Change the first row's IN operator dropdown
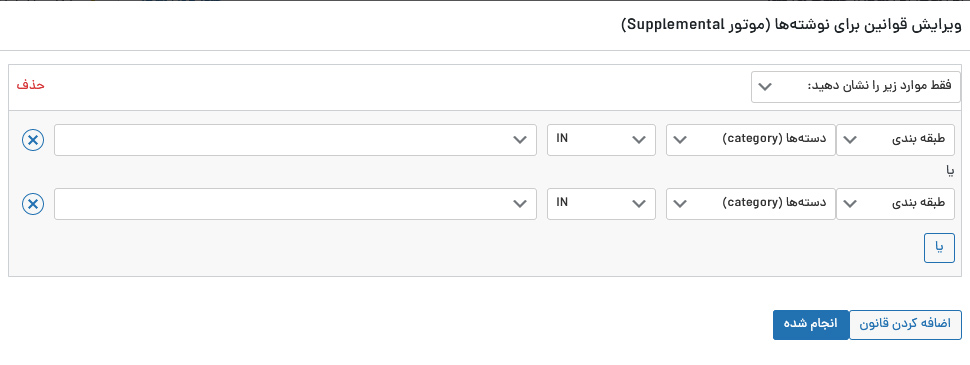 pyautogui.click(x=601, y=140)
